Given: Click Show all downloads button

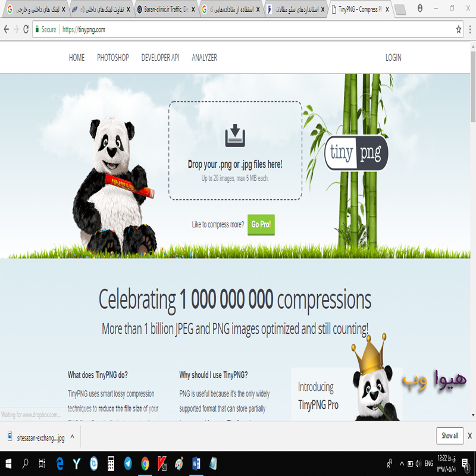Looking at the screenshot, I should coord(450,436).
